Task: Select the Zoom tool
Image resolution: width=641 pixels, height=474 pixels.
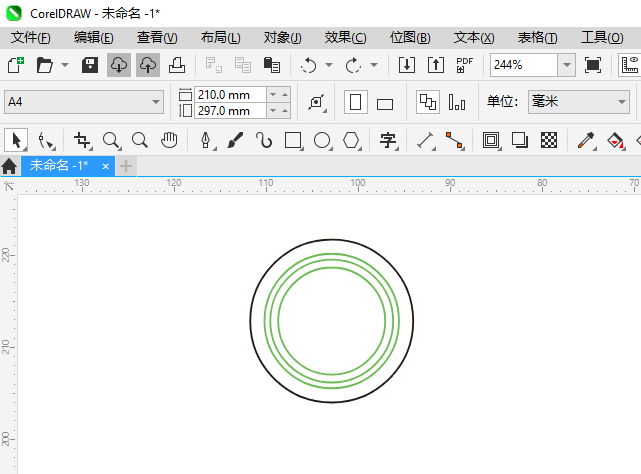Action: click(x=111, y=141)
